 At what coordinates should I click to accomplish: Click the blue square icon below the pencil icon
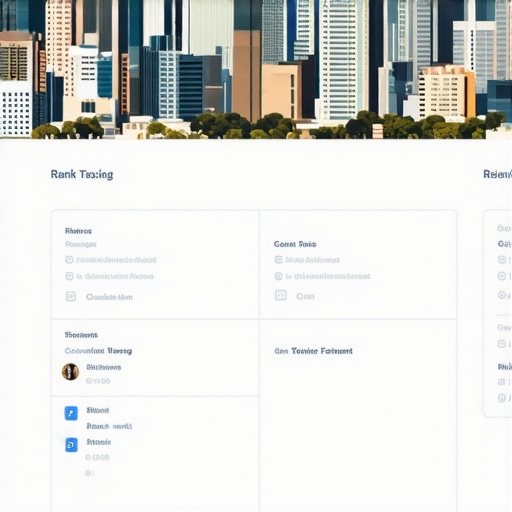click(71, 445)
